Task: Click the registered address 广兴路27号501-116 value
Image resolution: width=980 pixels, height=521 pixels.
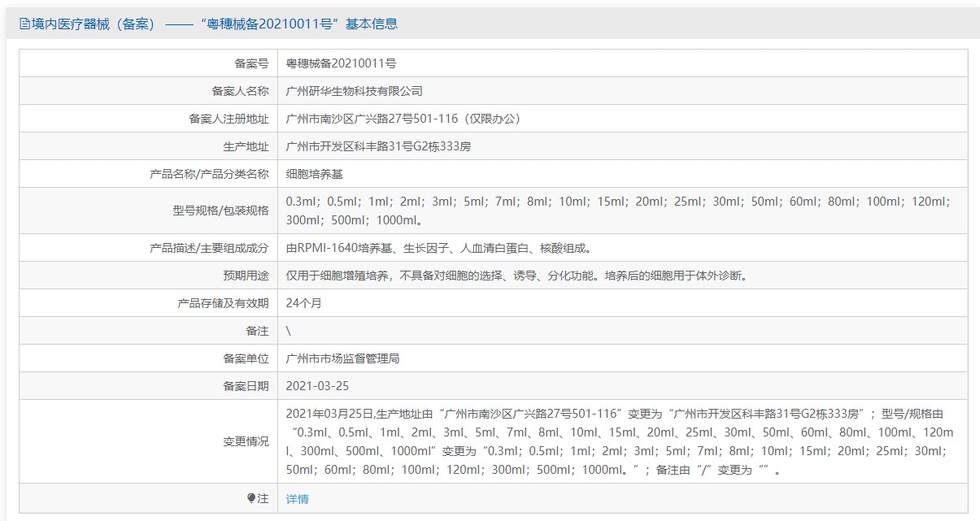Action: [x=403, y=119]
